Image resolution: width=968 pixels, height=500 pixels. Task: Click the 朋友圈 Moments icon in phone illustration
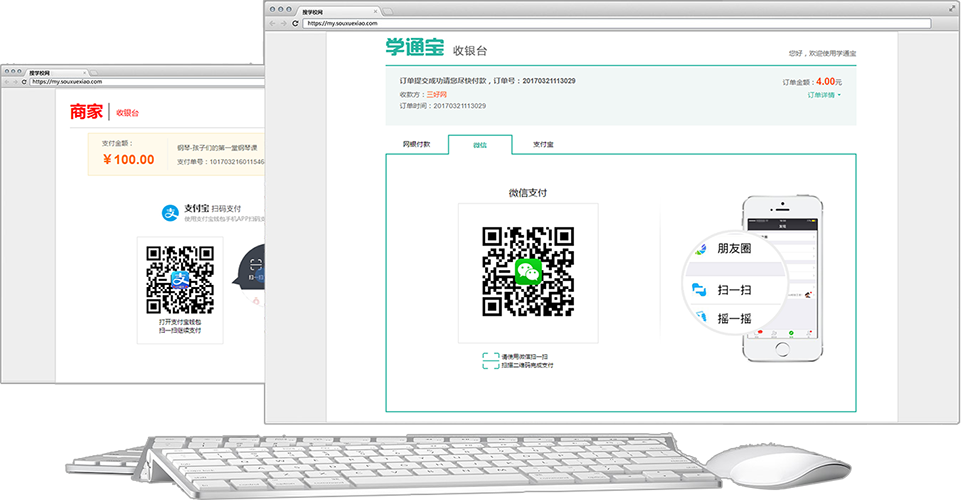pyautogui.click(x=700, y=248)
